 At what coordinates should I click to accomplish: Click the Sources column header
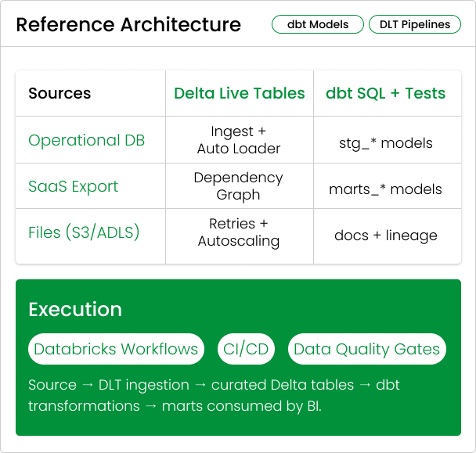tap(59, 93)
